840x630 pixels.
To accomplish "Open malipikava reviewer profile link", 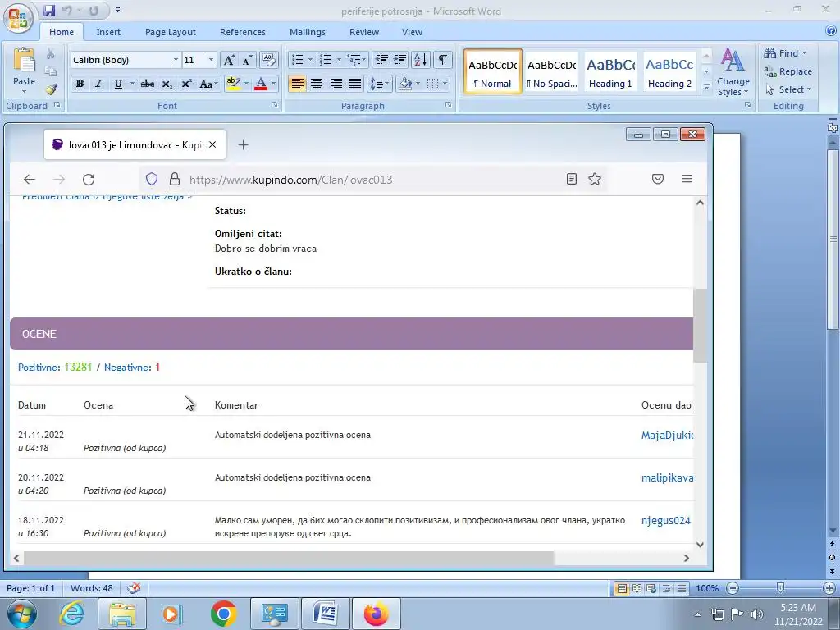I will point(667,478).
